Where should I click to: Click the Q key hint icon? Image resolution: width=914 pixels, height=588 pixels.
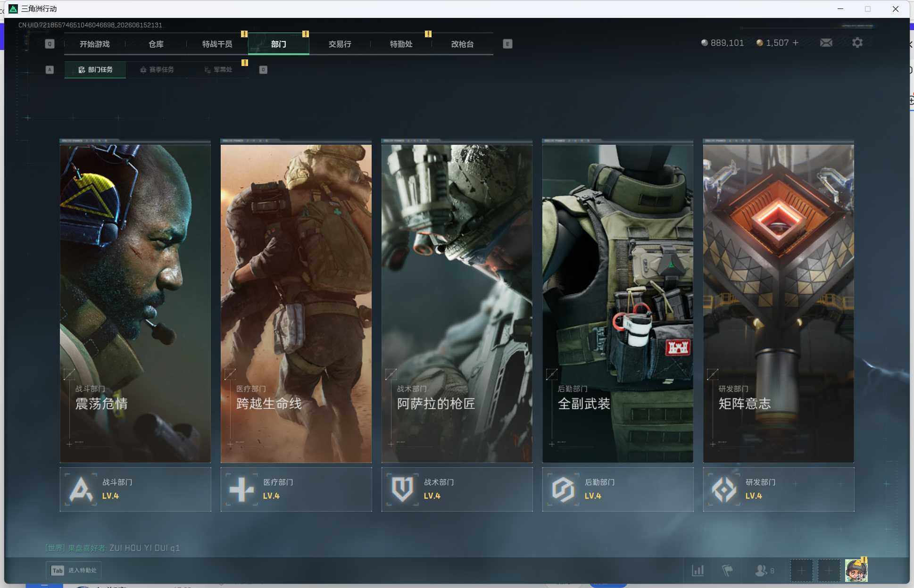pos(50,44)
